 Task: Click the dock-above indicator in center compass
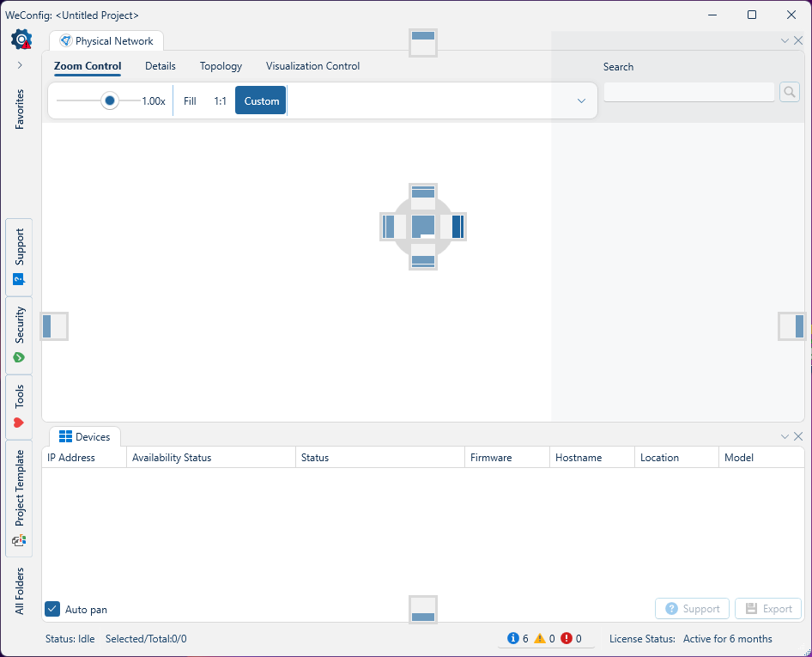[423, 197]
